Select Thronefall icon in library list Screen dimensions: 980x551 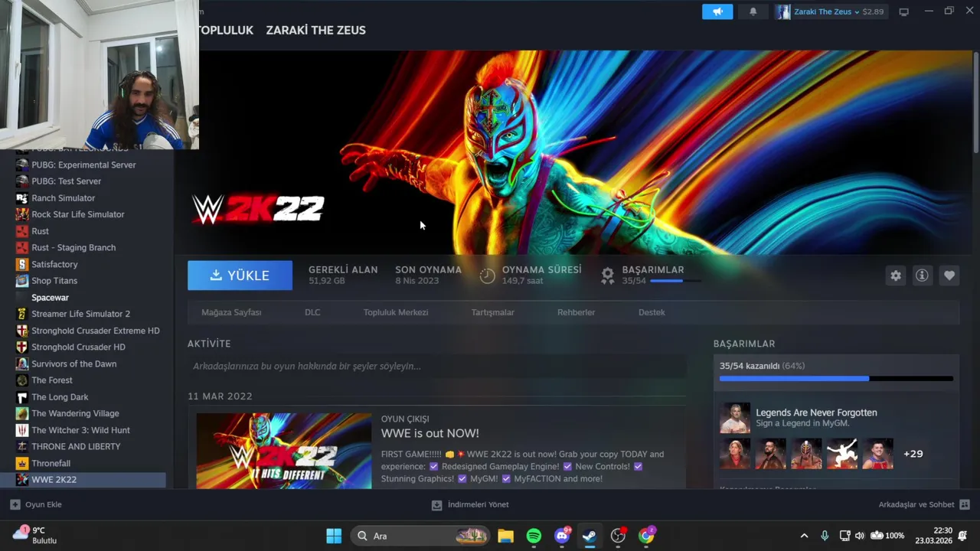[21, 463]
